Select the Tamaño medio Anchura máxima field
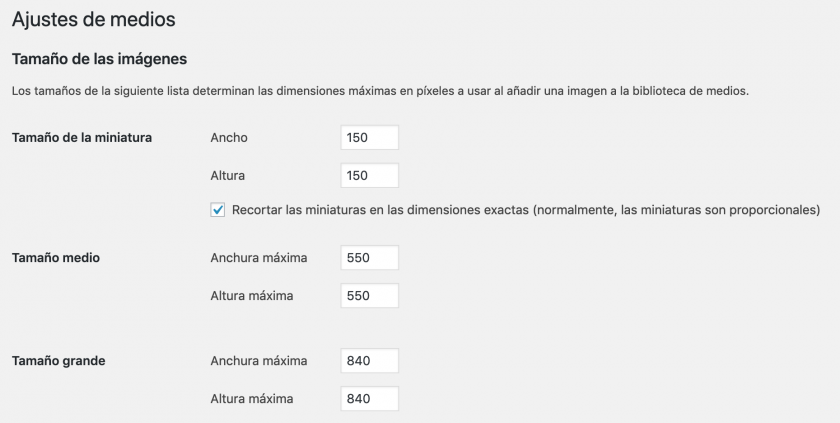 click(x=369, y=258)
